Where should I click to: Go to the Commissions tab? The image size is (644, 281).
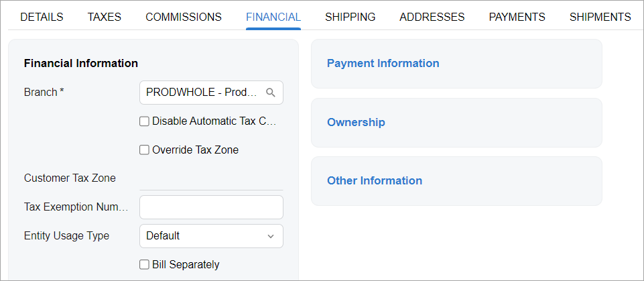pos(184,17)
